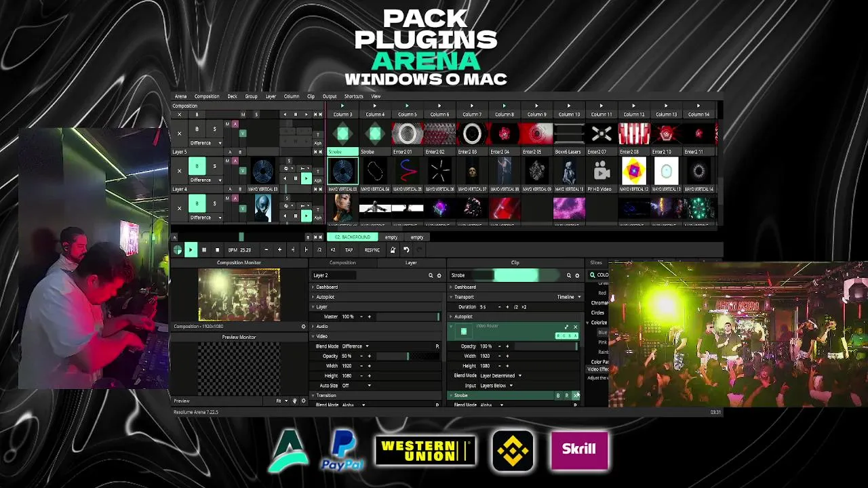The height and width of the screenshot is (488, 868).
Task: Click the BPM metronome circle icon
Action: (x=178, y=249)
